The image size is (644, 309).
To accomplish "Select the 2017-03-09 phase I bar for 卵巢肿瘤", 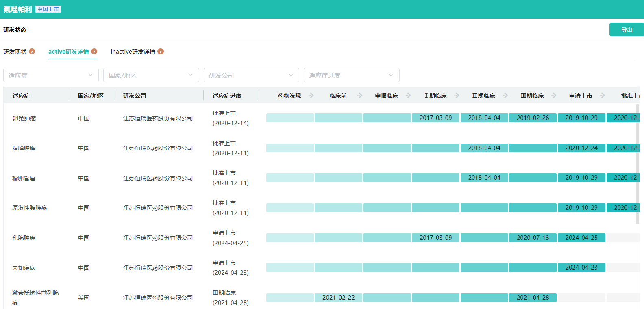I will tap(435, 118).
